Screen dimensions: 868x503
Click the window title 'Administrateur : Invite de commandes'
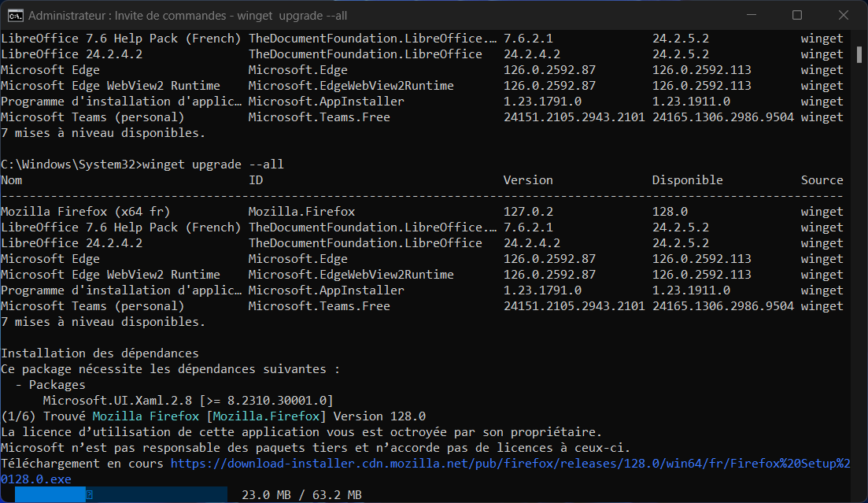click(x=187, y=16)
